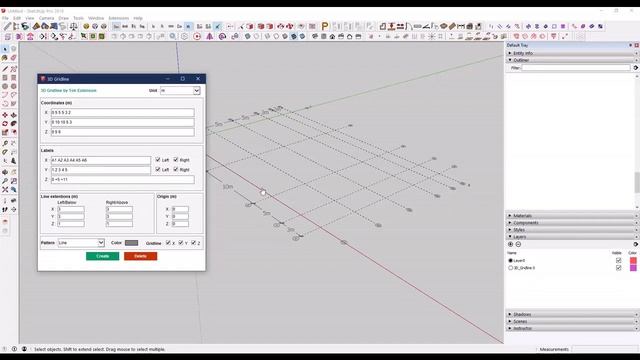The image size is (640, 360).
Task: Set 3D_Gridline 0 as the active layer
Action: [510, 268]
